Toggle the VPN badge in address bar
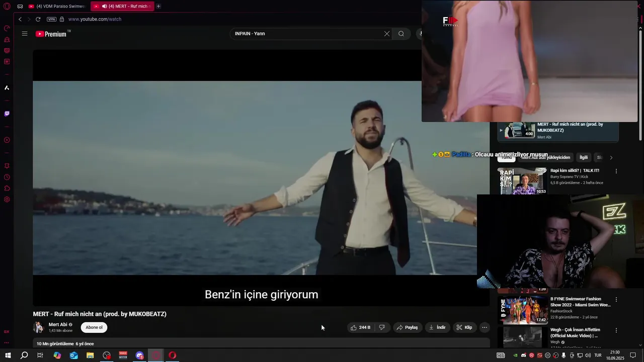Image resolution: width=644 pixels, height=362 pixels. coord(51,19)
